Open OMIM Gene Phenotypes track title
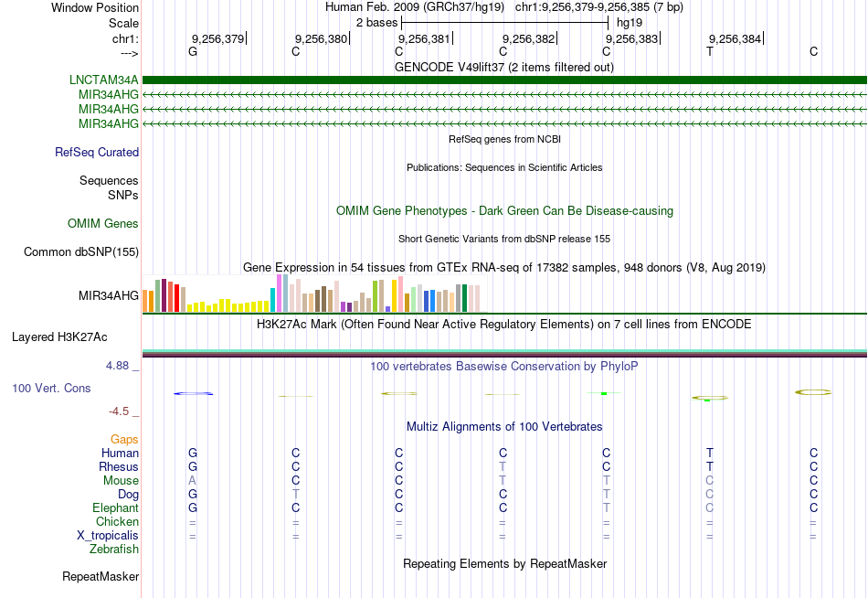Screen dimensions: 868x598 tap(505, 210)
